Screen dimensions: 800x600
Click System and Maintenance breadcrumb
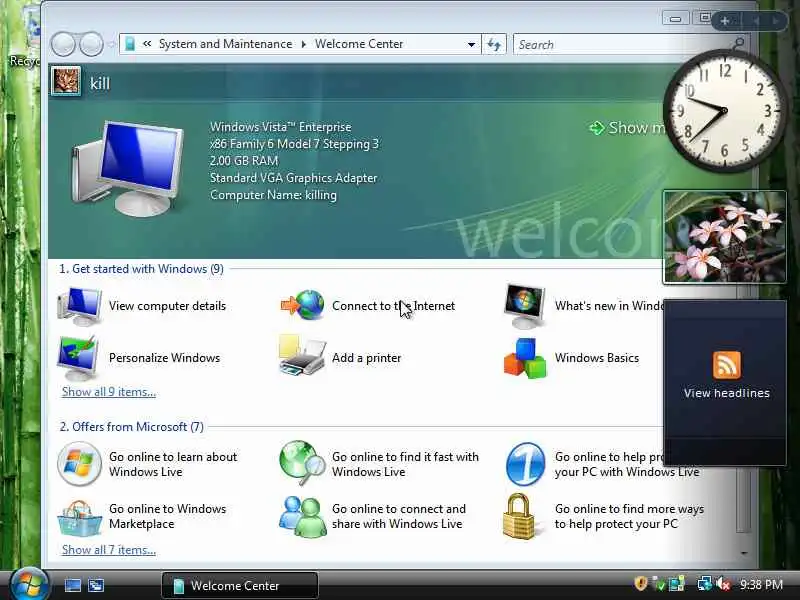coord(226,44)
